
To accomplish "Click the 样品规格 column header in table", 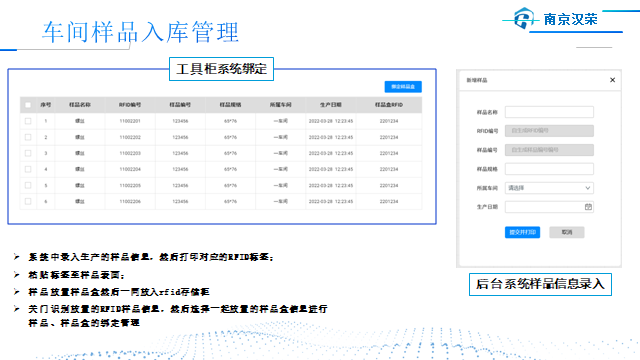I will tap(230, 105).
